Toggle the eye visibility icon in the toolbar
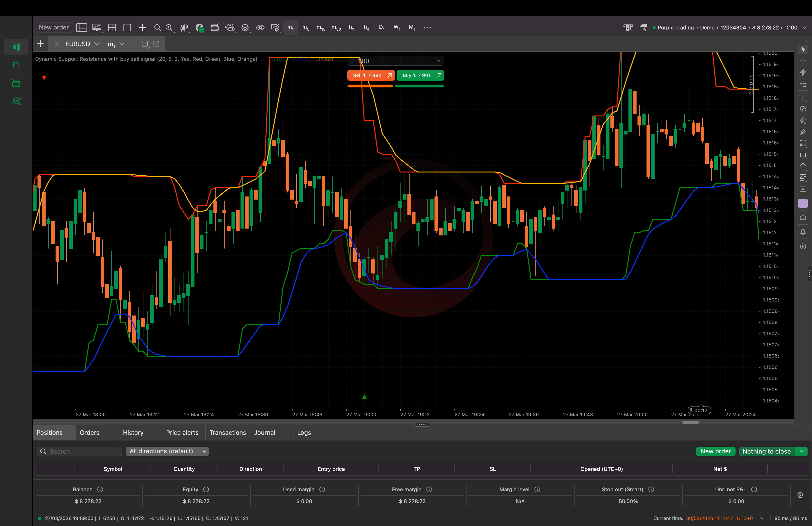The width and height of the screenshot is (812, 526). [x=260, y=27]
